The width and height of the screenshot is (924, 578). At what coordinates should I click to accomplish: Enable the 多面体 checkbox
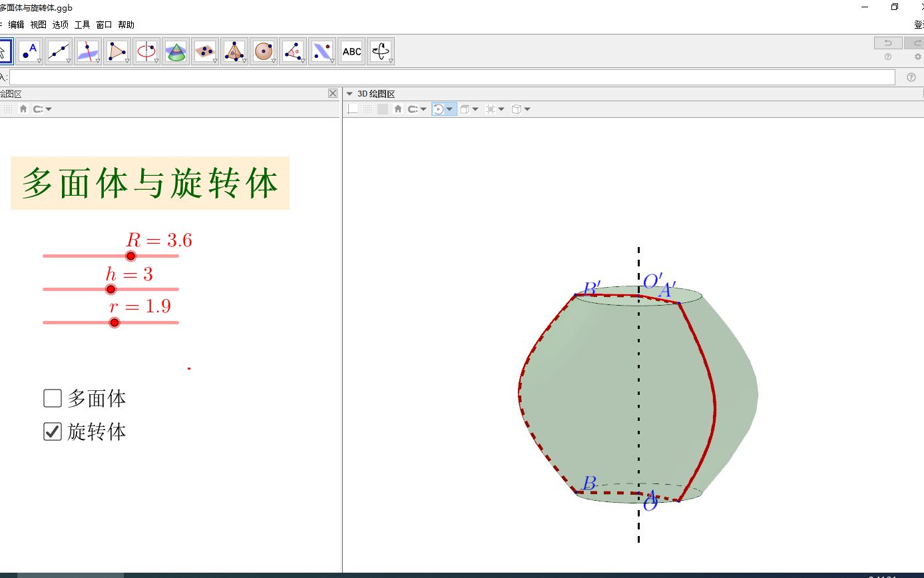53,398
